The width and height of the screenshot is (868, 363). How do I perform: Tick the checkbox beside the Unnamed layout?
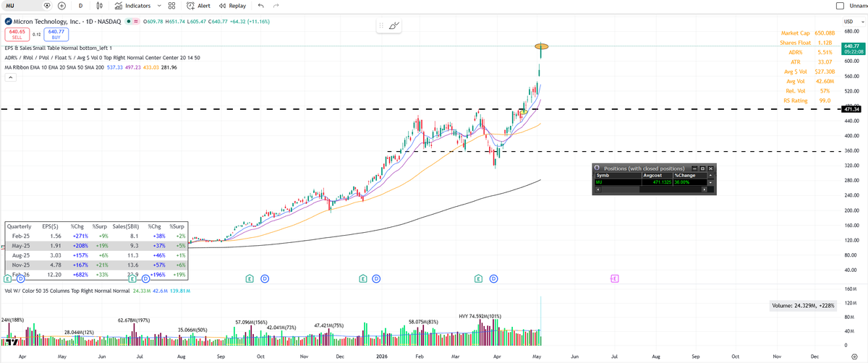coord(840,6)
